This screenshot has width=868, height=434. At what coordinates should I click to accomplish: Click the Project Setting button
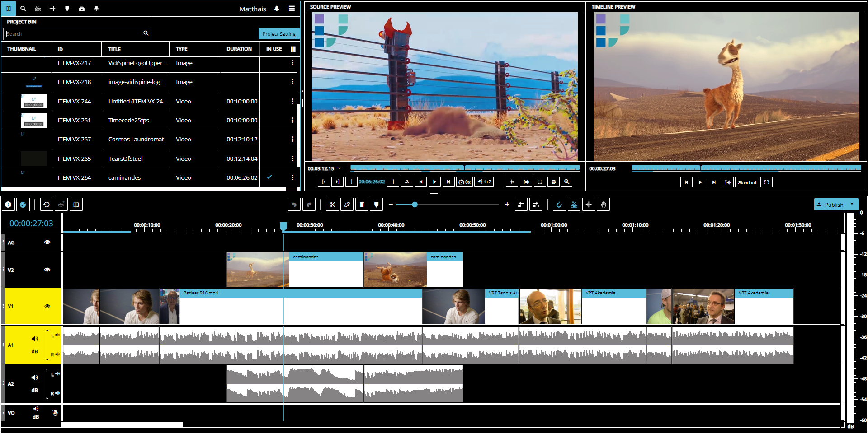pyautogui.click(x=278, y=34)
